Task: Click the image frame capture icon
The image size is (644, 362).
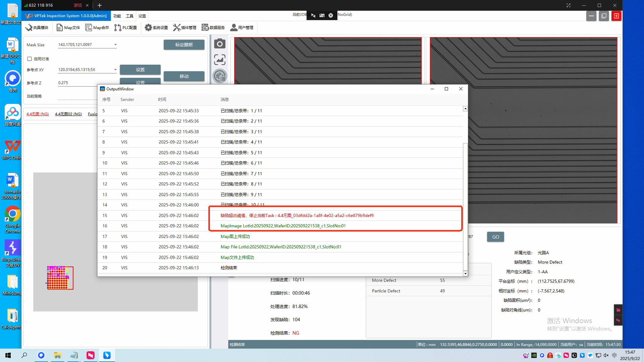Action: coord(220,60)
